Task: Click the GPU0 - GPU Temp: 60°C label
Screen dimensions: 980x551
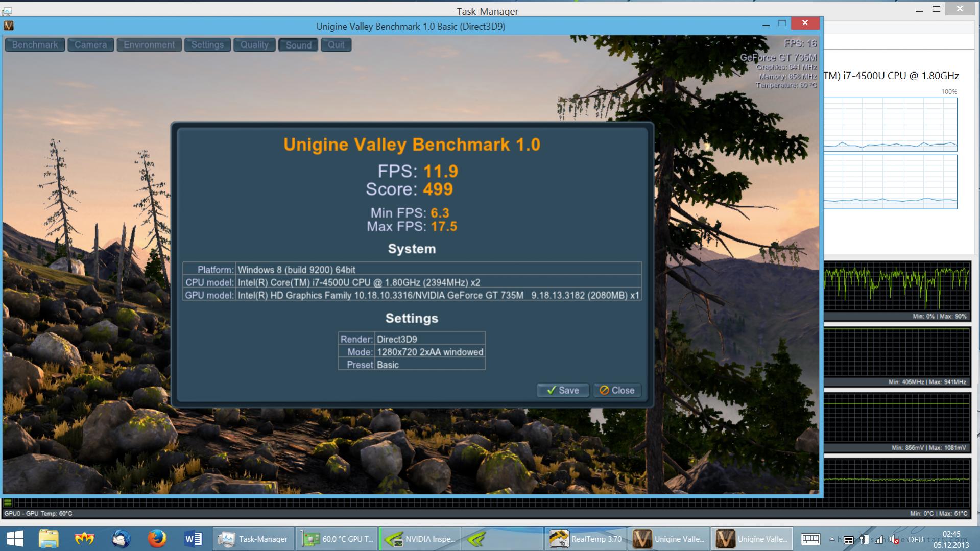Action: (x=38, y=513)
